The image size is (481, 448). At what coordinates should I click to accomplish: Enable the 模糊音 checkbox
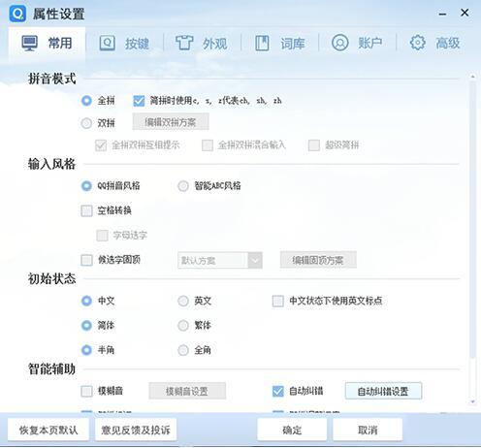click(86, 391)
